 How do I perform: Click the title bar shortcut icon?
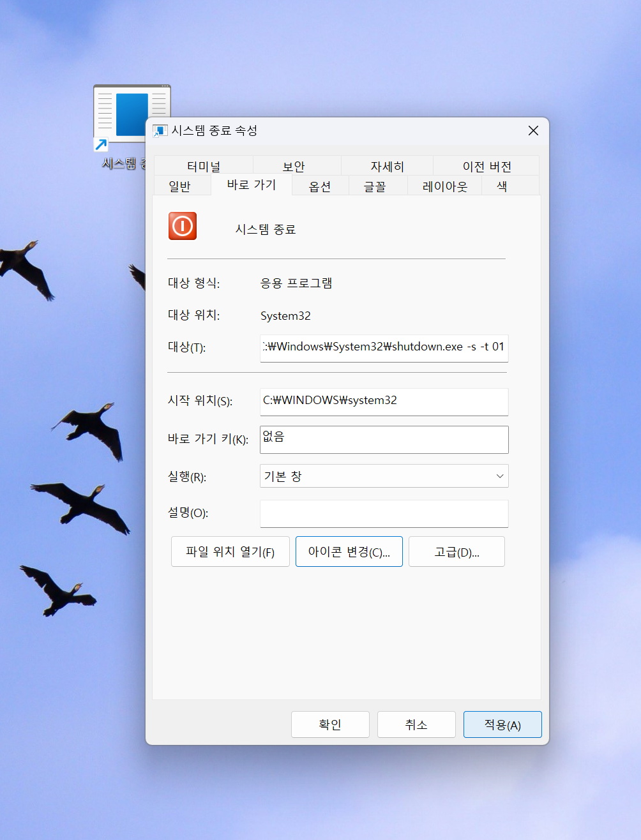coord(160,131)
